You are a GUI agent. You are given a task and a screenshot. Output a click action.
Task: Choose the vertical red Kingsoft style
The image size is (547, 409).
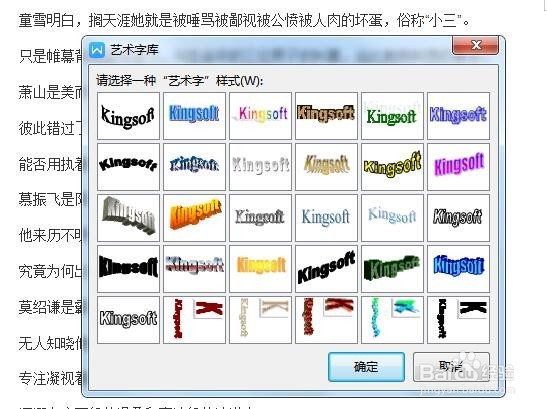194,320
